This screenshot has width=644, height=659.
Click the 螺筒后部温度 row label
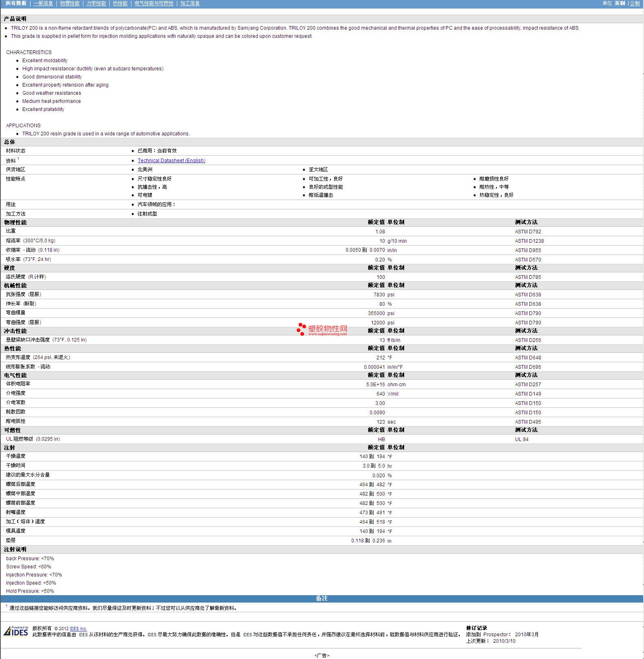(20, 484)
